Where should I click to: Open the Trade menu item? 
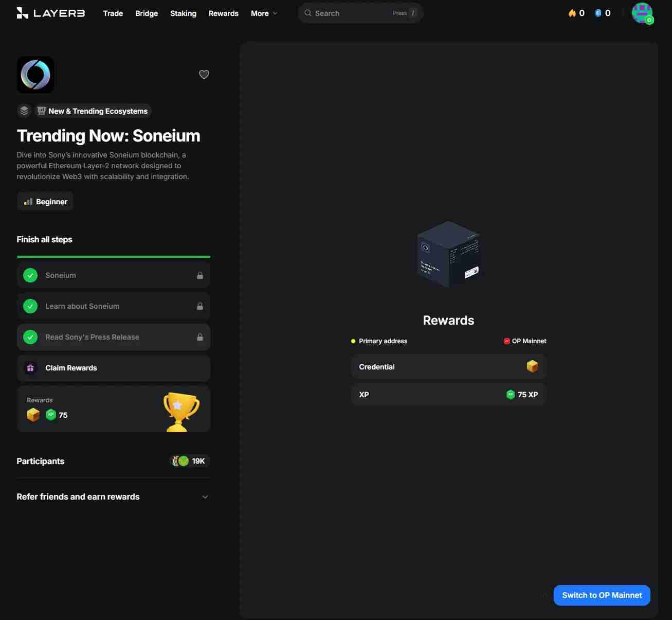(113, 13)
